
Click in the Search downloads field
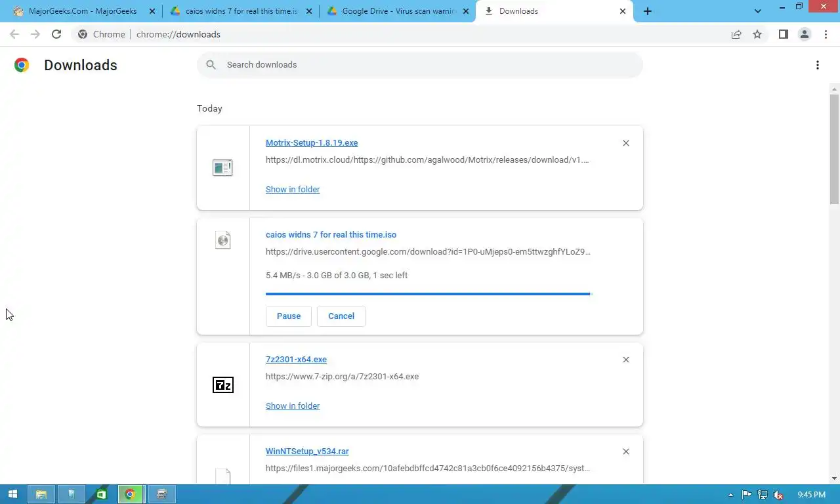[x=420, y=65]
